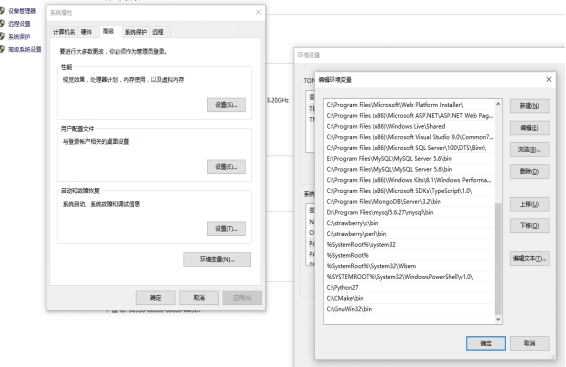The width and height of the screenshot is (566, 367).
Task: Move entry down with 下移(O)
Action: coord(530,226)
